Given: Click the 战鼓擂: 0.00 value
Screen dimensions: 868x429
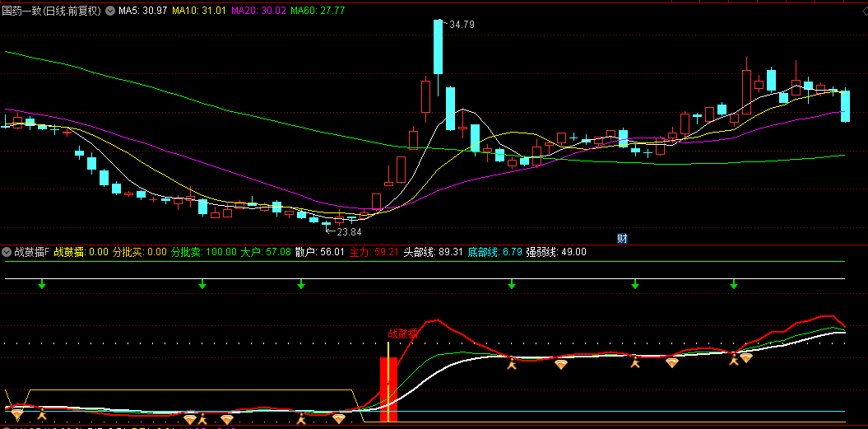Looking at the screenshot, I should point(81,252).
